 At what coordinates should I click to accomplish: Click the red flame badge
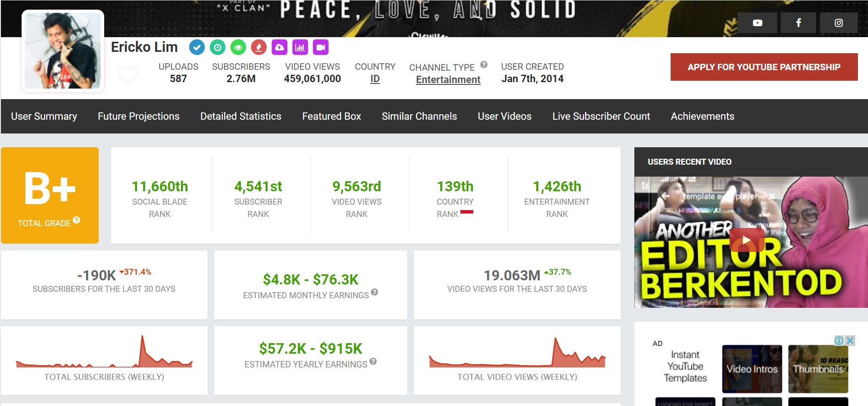(259, 47)
